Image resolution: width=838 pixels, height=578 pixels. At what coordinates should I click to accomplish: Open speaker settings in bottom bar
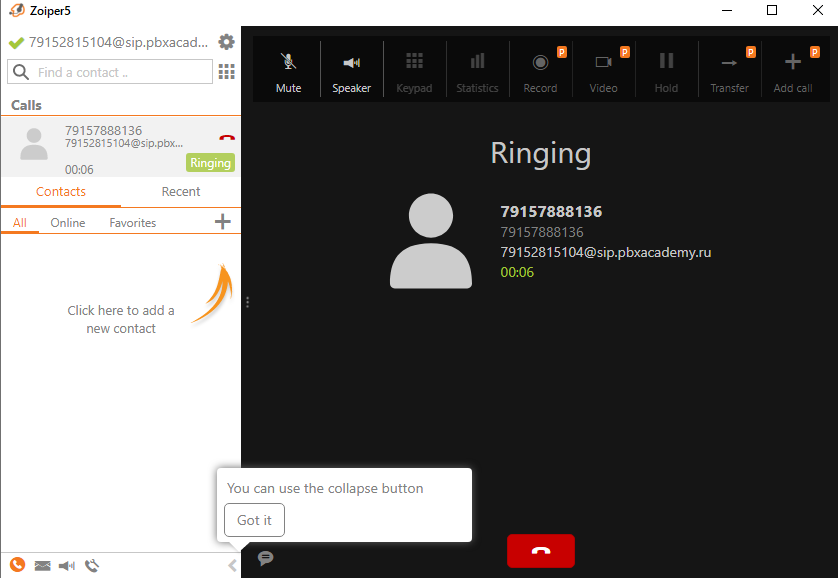click(67, 566)
